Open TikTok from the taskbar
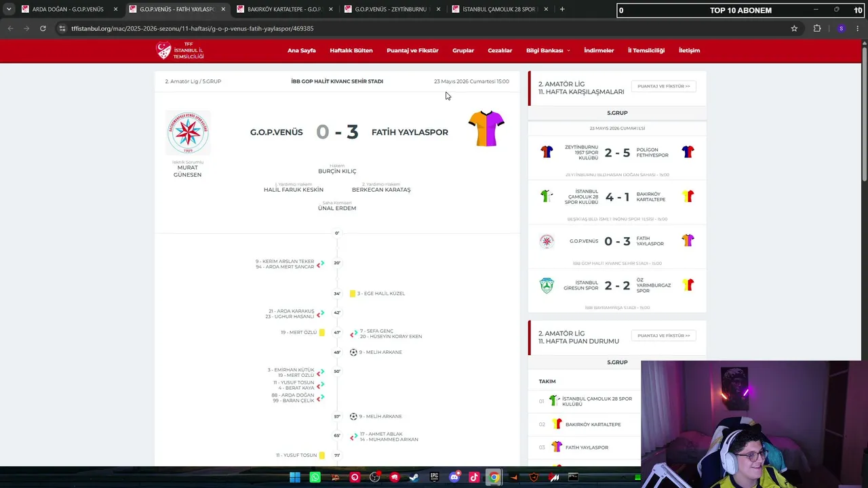The image size is (868, 488). click(x=474, y=477)
